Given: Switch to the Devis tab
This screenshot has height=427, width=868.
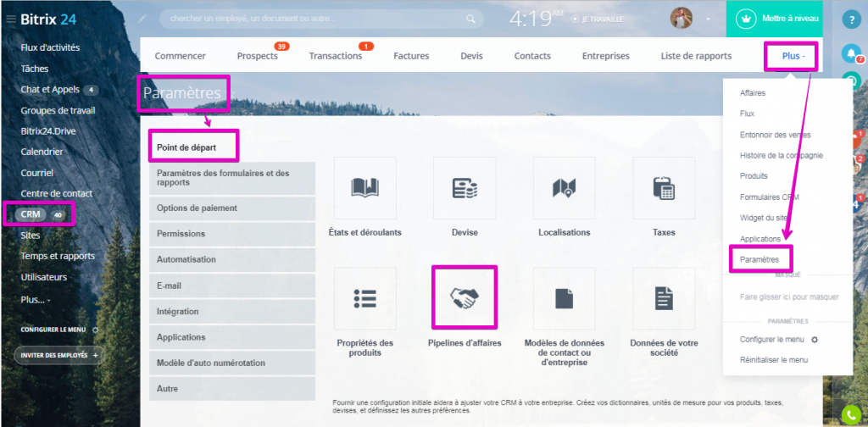Looking at the screenshot, I should 471,56.
